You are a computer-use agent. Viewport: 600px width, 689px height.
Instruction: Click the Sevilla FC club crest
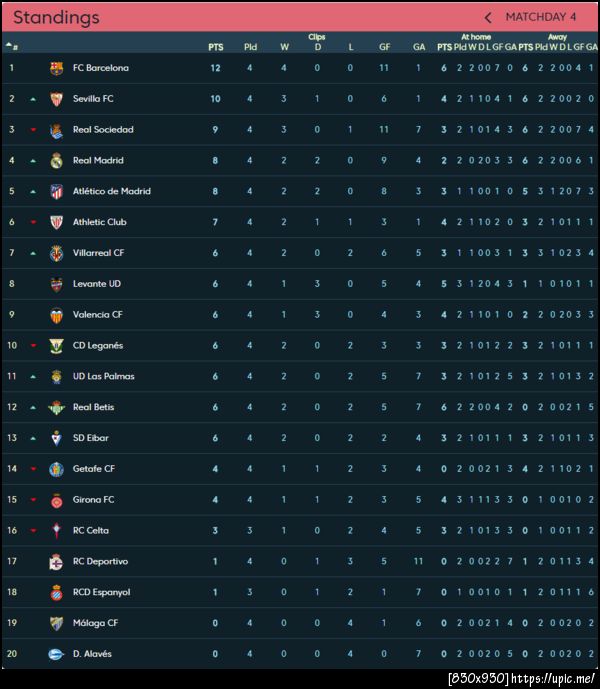pos(56,99)
